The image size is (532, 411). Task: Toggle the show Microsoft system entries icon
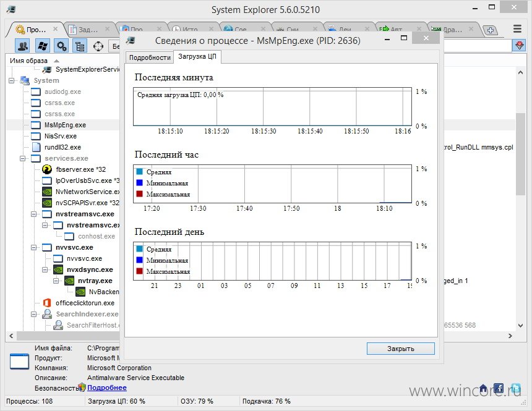pos(43,46)
